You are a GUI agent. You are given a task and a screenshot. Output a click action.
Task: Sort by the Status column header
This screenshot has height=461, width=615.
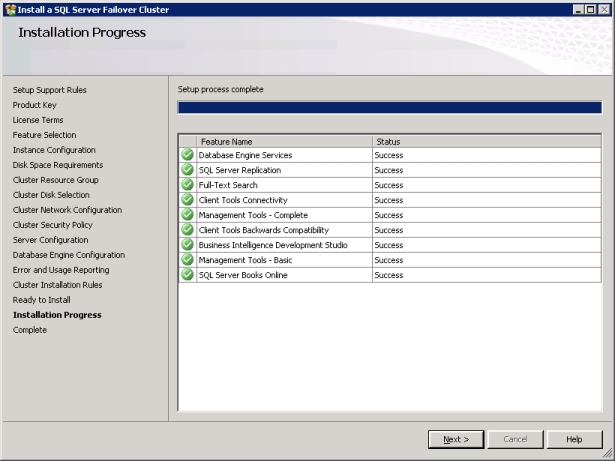pyautogui.click(x=486, y=142)
